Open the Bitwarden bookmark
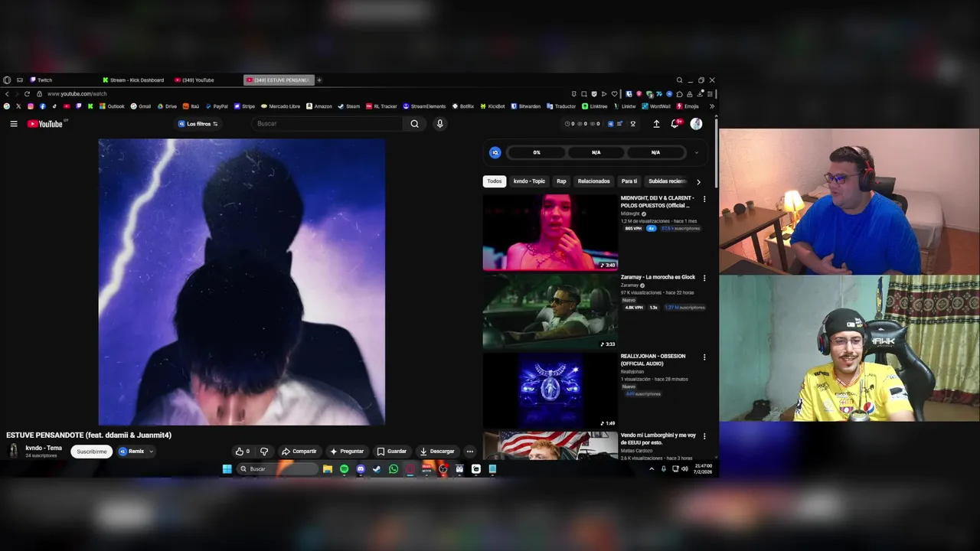Viewport: 980px width, 551px height. point(525,106)
